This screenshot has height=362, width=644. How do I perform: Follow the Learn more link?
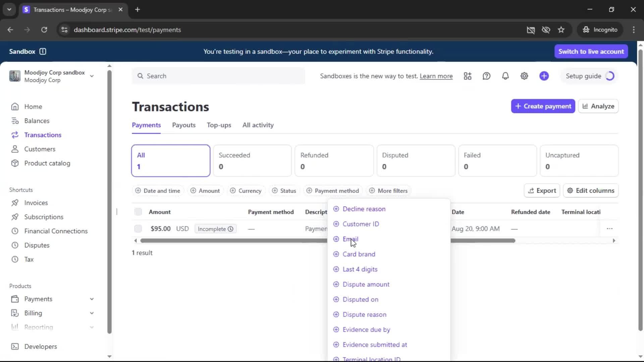point(436,76)
